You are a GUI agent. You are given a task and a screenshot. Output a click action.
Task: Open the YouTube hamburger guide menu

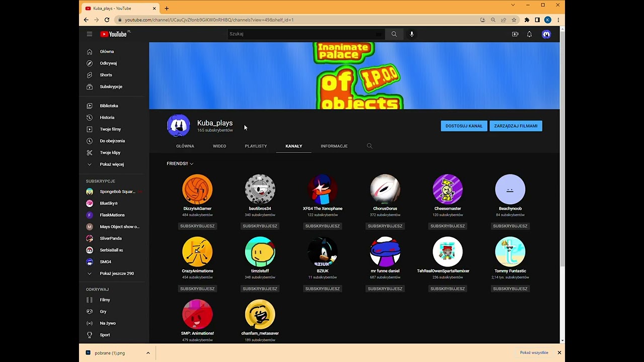pos(89,34)
